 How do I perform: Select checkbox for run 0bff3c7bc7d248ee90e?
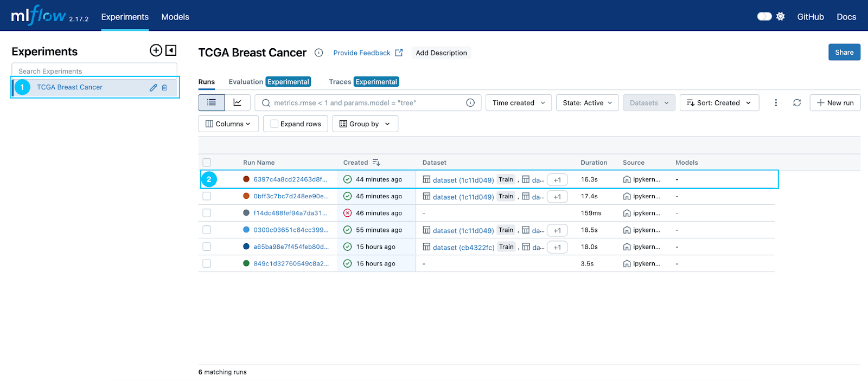207,196
